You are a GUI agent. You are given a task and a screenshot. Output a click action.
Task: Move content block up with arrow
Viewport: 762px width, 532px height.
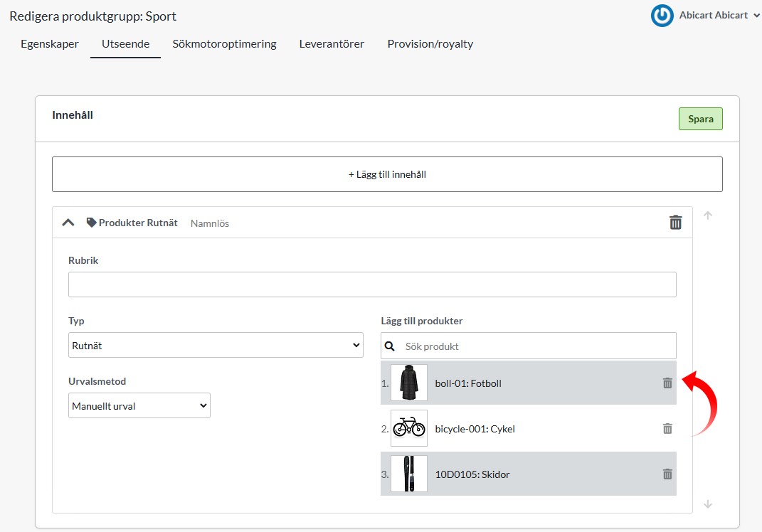pos(708,216)
